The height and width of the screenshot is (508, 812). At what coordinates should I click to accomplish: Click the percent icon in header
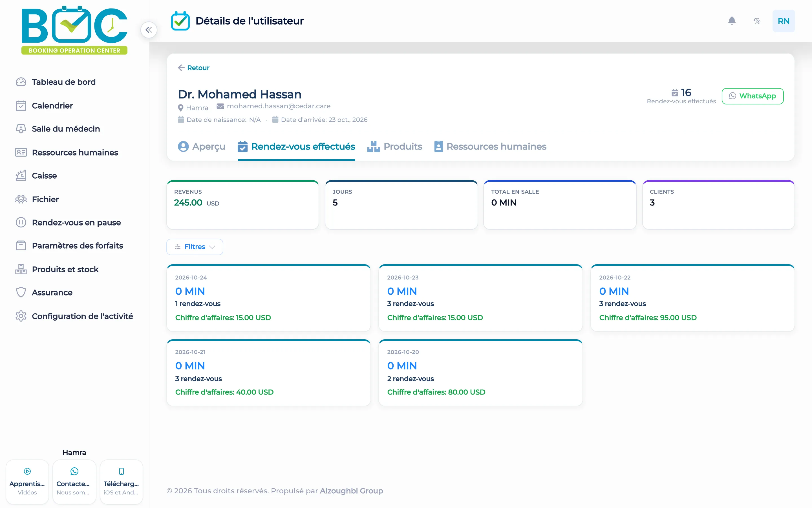(757, 21)
